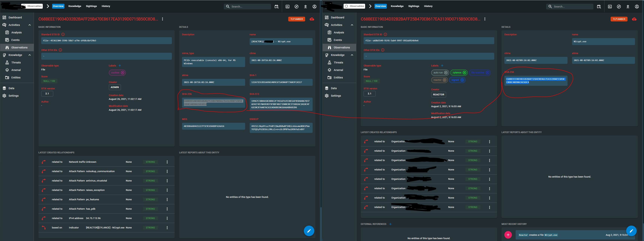Click the REACTOR creator chip

(x=439, y=94)
